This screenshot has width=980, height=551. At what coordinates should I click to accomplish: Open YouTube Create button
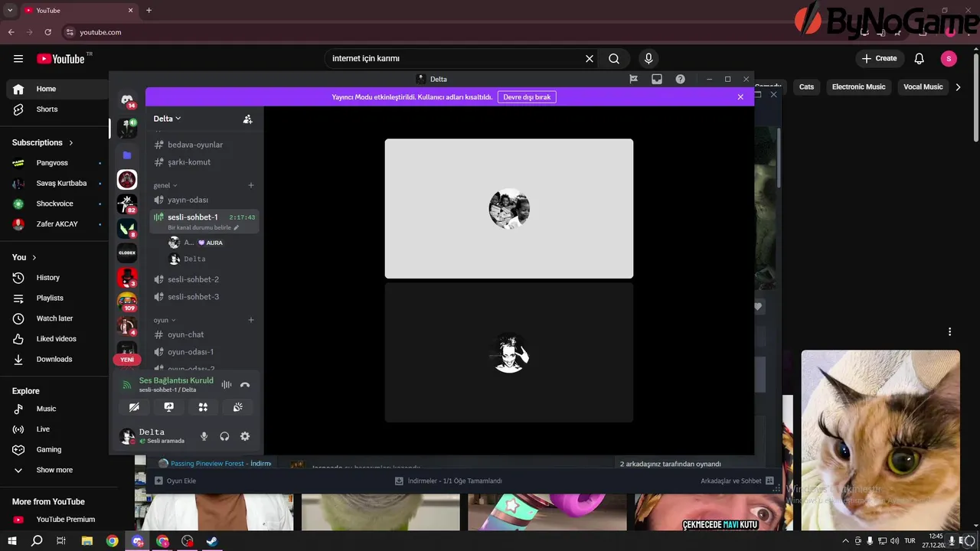[x=879, y=58]
